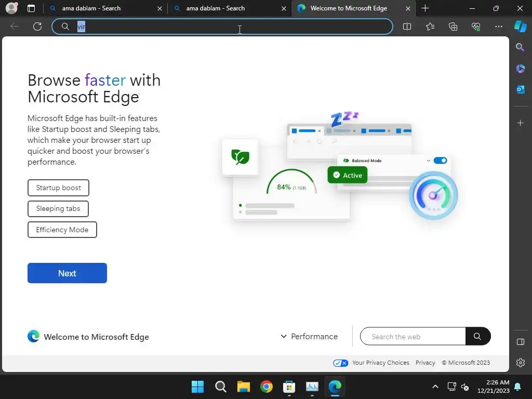Open the network status tray icon
Viewport: 532px width, 399px height.
pos(451,387)
